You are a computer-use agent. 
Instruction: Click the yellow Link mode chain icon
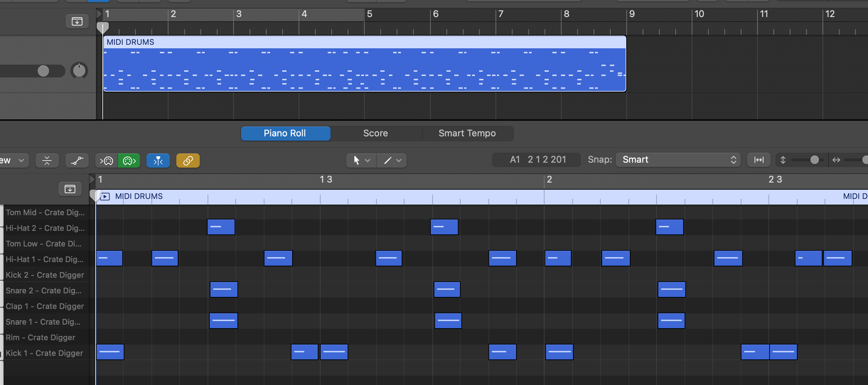pyautogui.click(x=187, y=160)
